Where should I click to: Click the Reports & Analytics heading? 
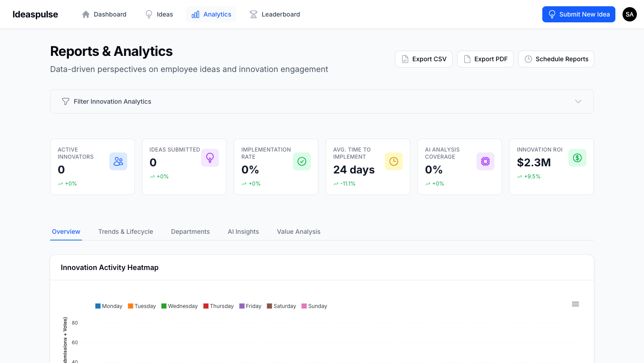(x=111, y=51)
